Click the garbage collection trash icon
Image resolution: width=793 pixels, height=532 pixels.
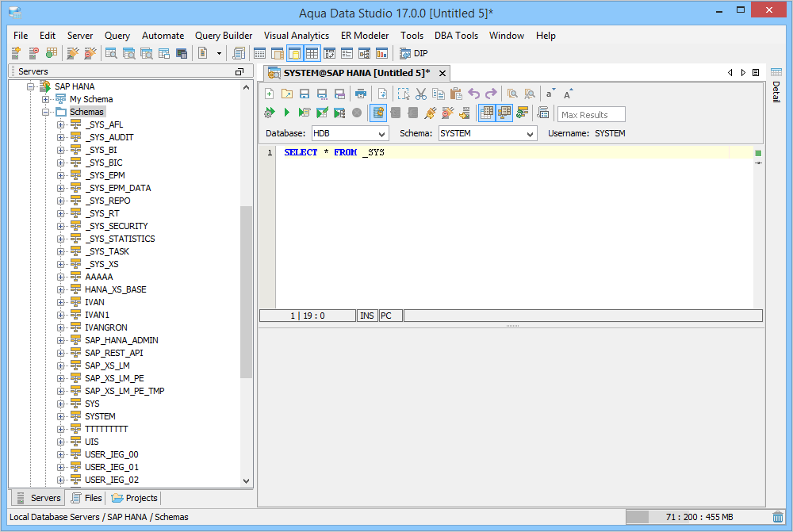tap(778, 517)
